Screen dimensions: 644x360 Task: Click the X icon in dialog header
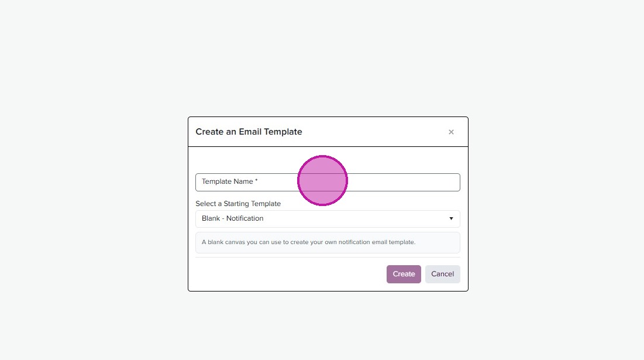451,132
